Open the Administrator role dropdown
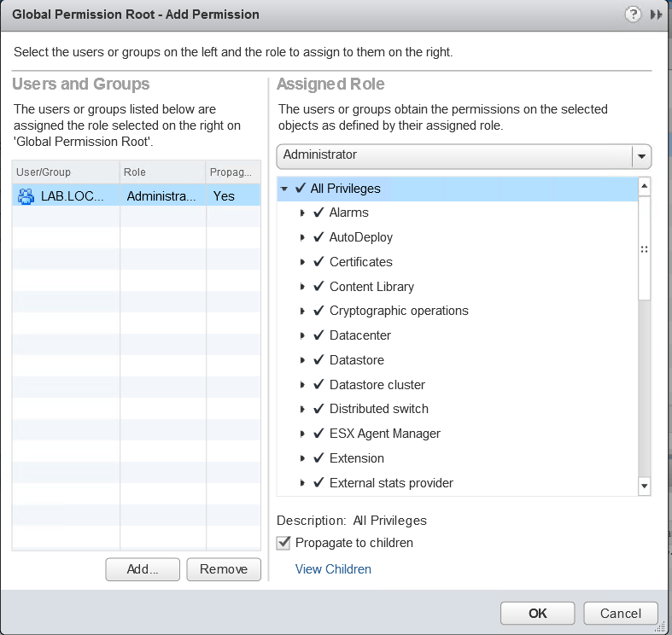Screen dimensions: 672x635 click(x=641, y=157)
